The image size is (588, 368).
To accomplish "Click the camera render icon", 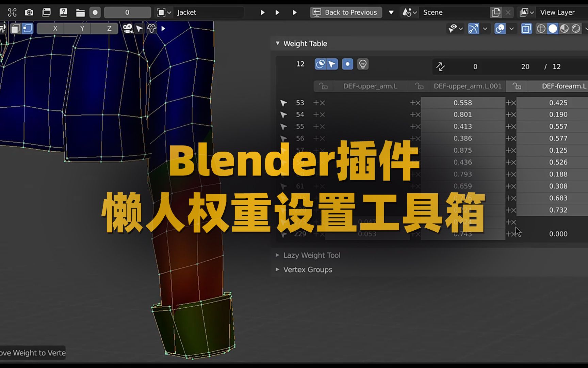I will coord(29,13).
